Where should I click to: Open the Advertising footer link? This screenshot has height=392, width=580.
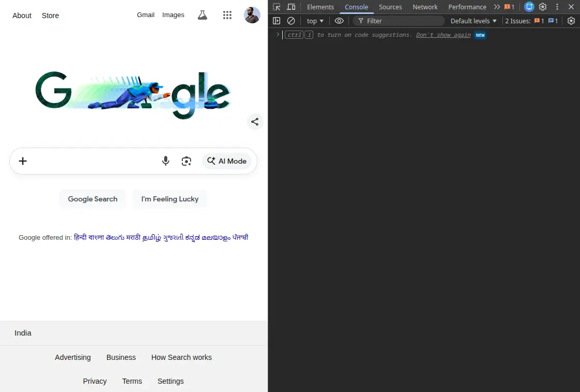coord(73,357)
